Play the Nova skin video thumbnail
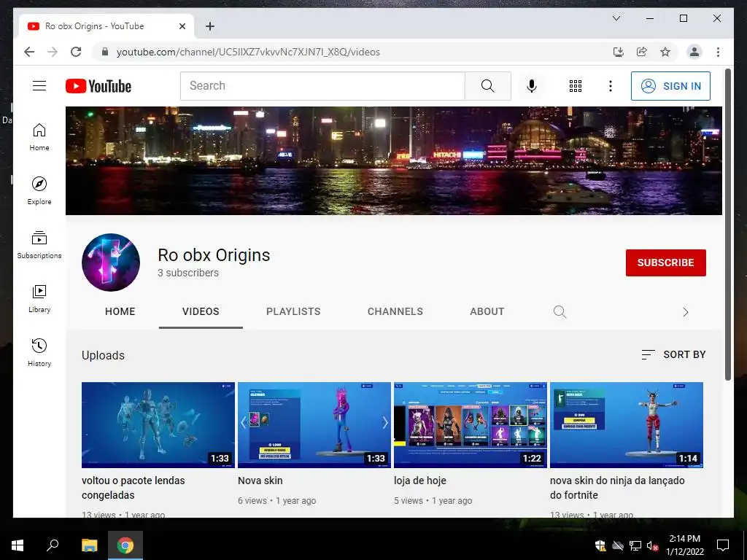 click(314, 425)
